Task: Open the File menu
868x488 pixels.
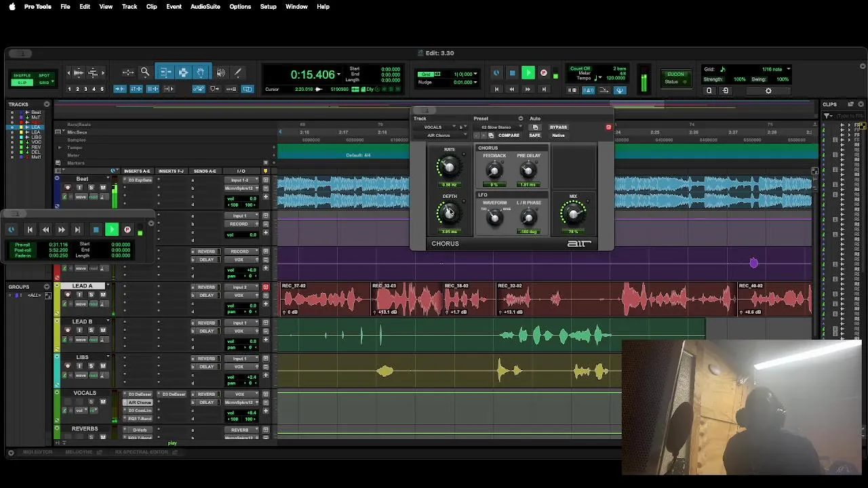Action: click(x=65, y=7)
